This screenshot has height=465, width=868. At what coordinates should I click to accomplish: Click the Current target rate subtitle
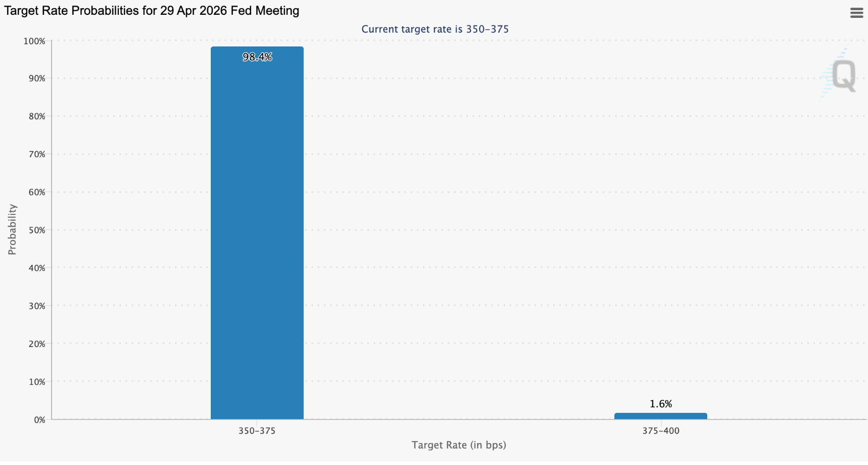tap(435, 29)
